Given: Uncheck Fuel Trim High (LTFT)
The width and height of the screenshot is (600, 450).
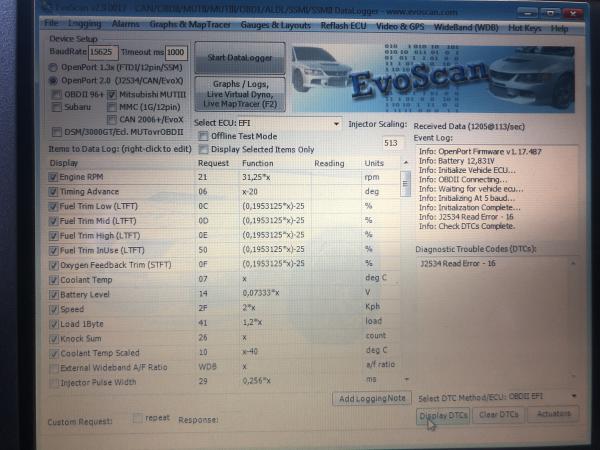Looking at the screenshot, I should coord(54,236).
